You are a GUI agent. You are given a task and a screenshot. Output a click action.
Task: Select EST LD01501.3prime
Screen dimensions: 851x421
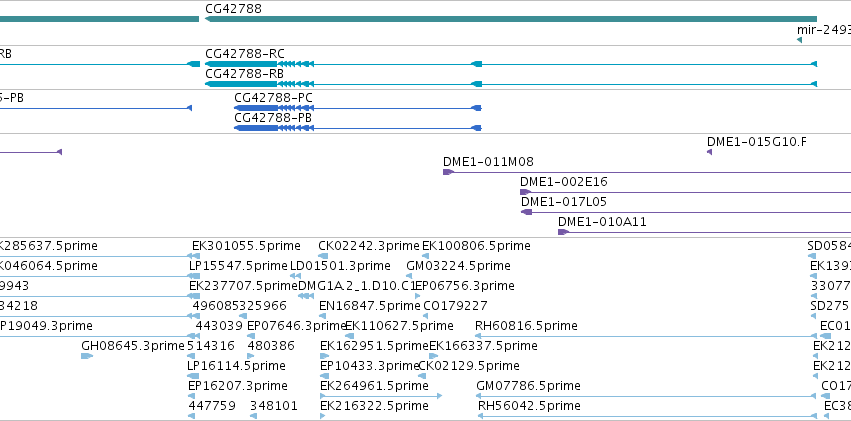[340, 266]
